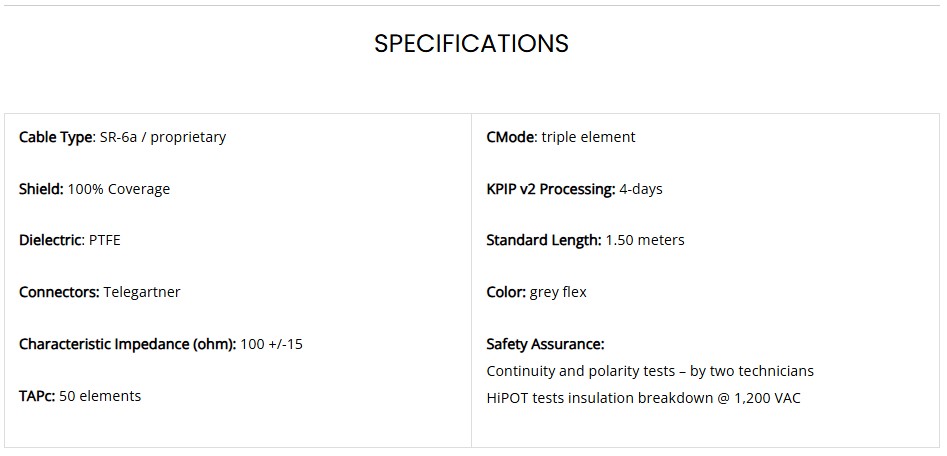Click the triple element value
Screen dimensions: 947x456
[x=589, y=137]
